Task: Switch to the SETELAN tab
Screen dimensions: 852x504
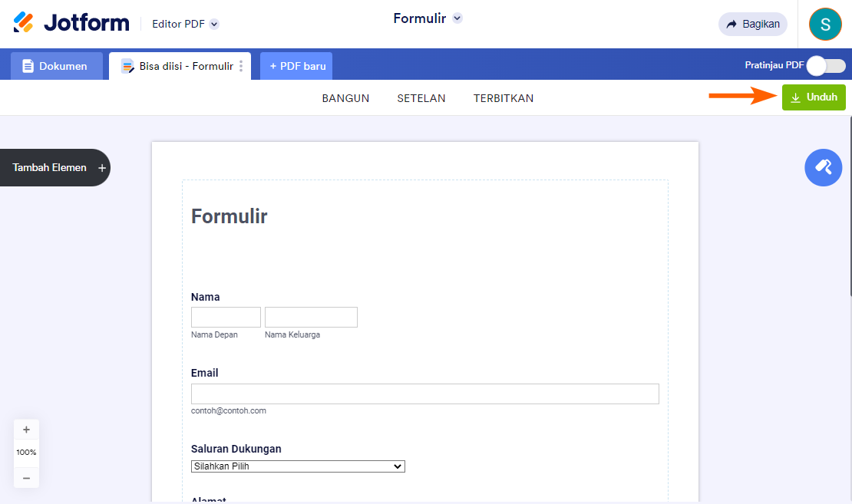Action: tap(421, 98)
